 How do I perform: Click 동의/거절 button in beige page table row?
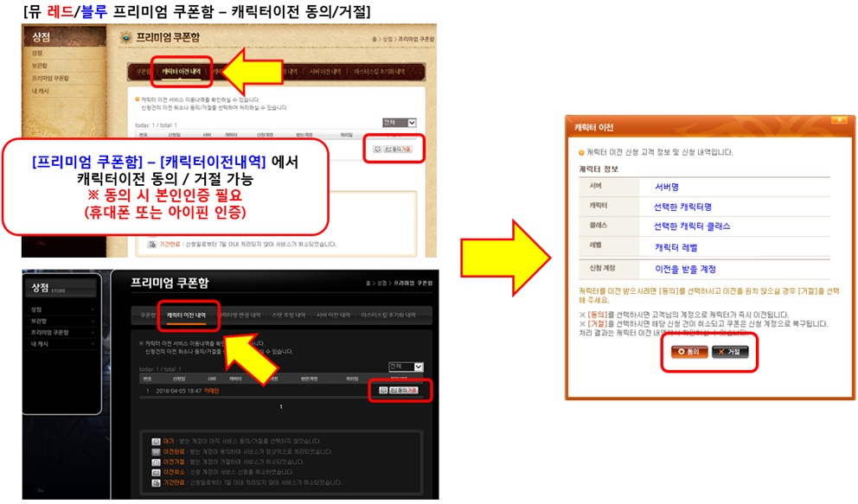pyautogui.click(x=398, y=150)
